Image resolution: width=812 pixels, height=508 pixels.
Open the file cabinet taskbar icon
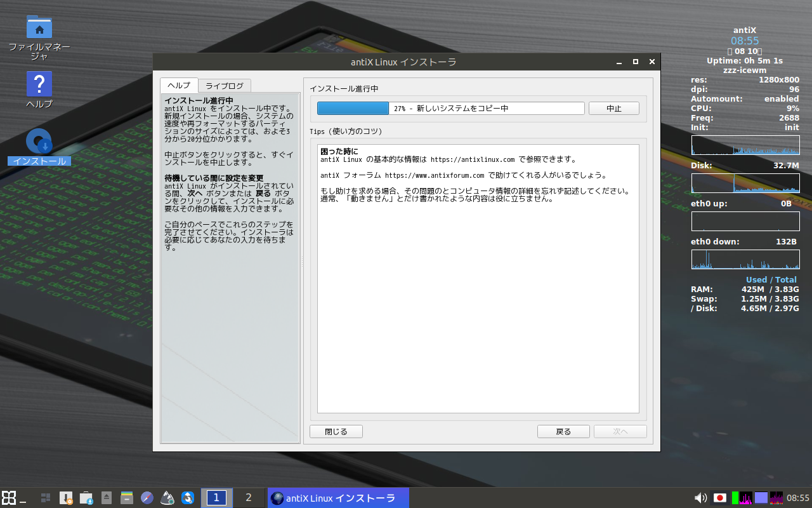tap(127, 498)
